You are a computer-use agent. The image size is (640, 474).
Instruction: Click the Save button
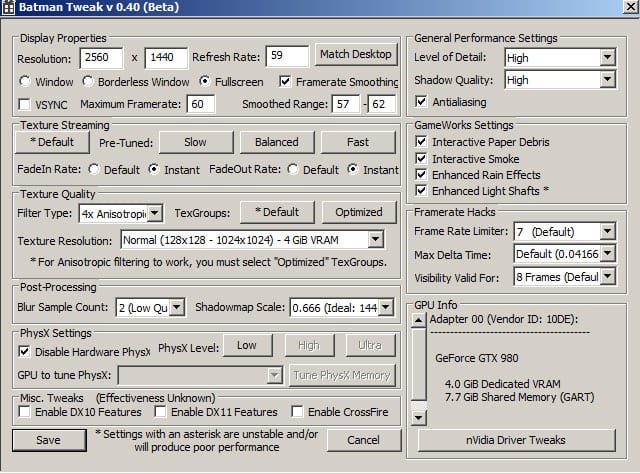pos(48,440)
